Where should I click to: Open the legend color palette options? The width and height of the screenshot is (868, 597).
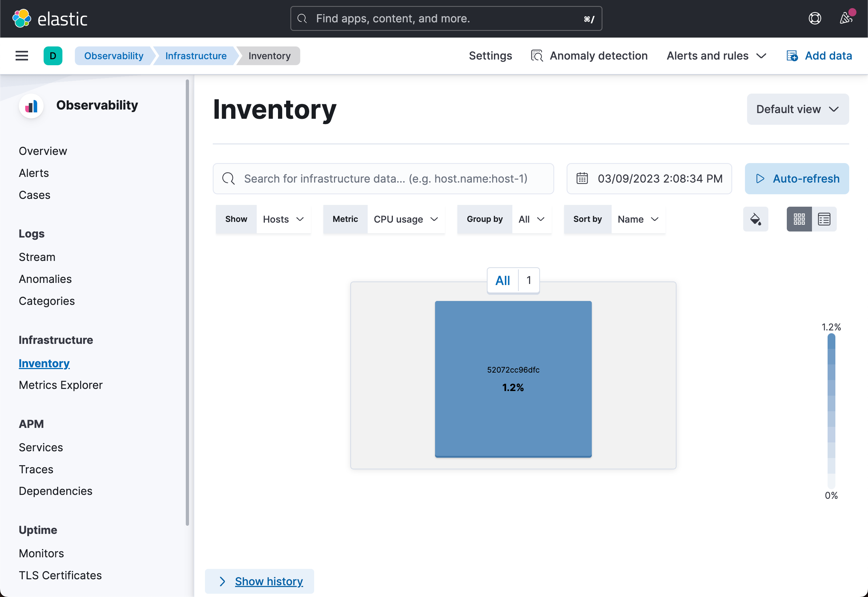pos(755,219)
